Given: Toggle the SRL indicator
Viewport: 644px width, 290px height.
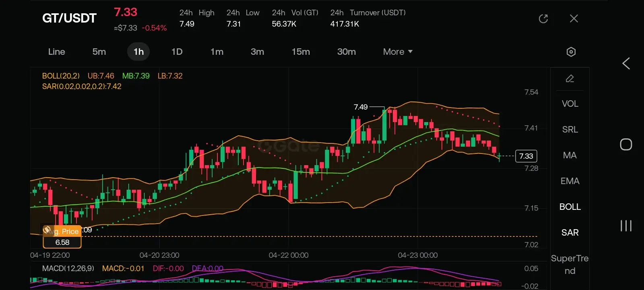Looking at the screenshot, I should [x=570, y=130].
